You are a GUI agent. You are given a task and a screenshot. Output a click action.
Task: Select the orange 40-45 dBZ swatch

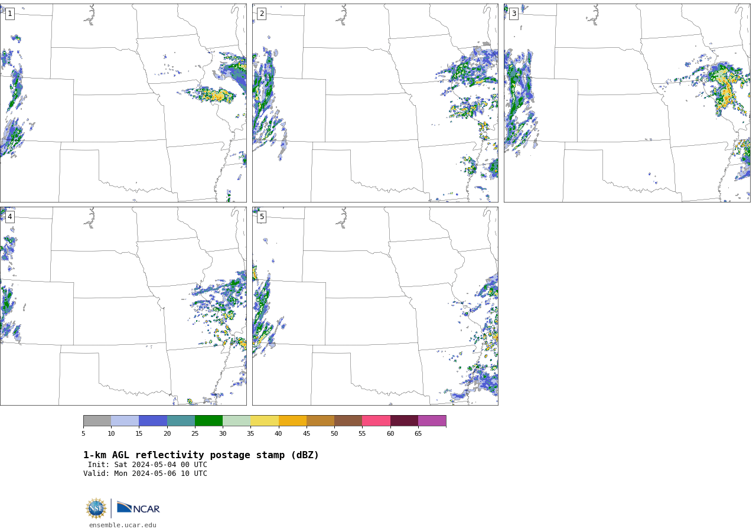[292, 420]
